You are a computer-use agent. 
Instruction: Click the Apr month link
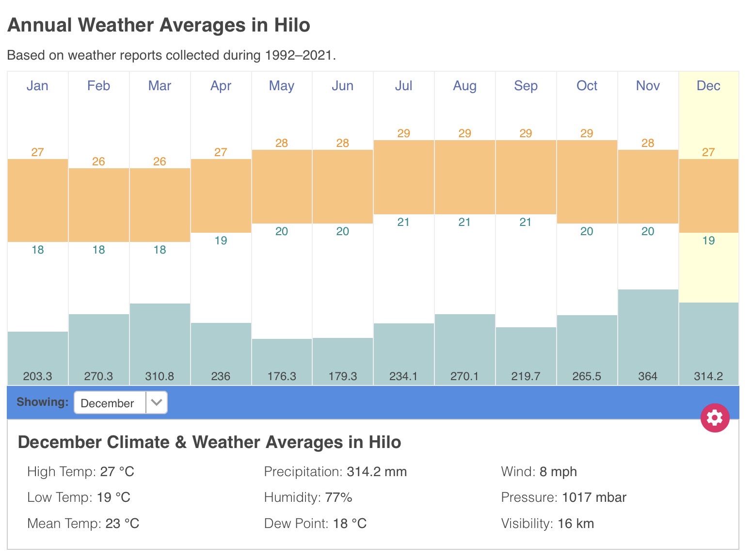[221, 86]
